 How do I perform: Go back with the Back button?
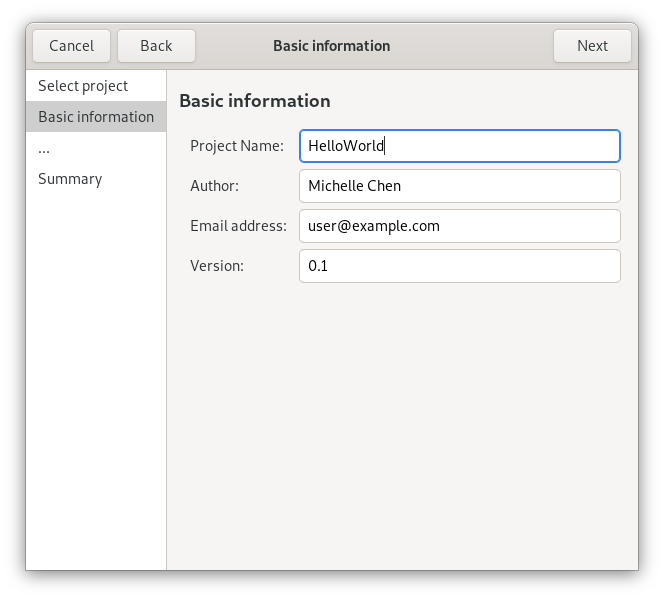click(156, 46)
